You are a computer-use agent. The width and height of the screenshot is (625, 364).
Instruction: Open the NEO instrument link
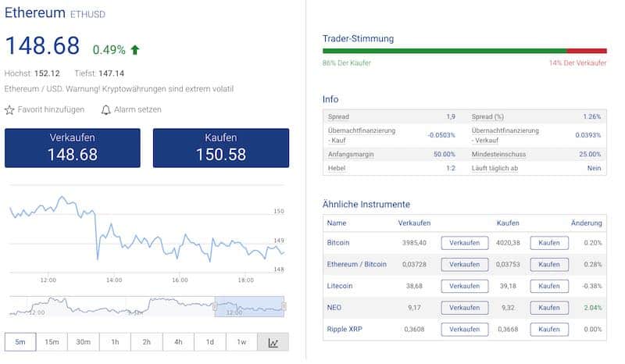[334, 308]
